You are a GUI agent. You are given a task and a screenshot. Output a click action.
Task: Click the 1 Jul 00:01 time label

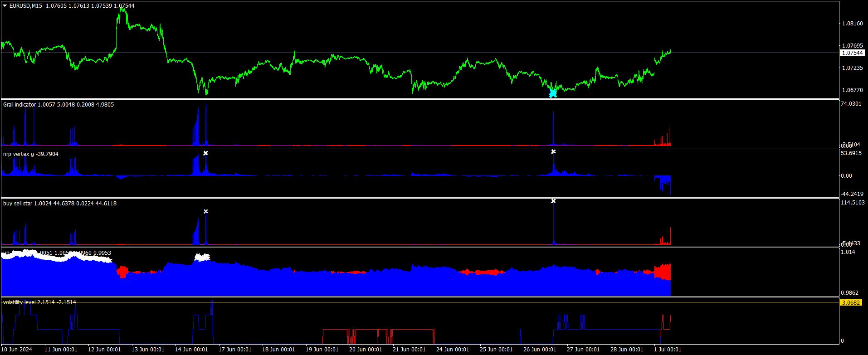click(x=668, y=350)
